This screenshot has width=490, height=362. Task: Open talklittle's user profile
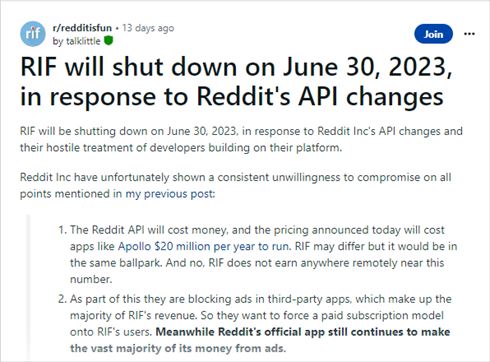point(83,41)
